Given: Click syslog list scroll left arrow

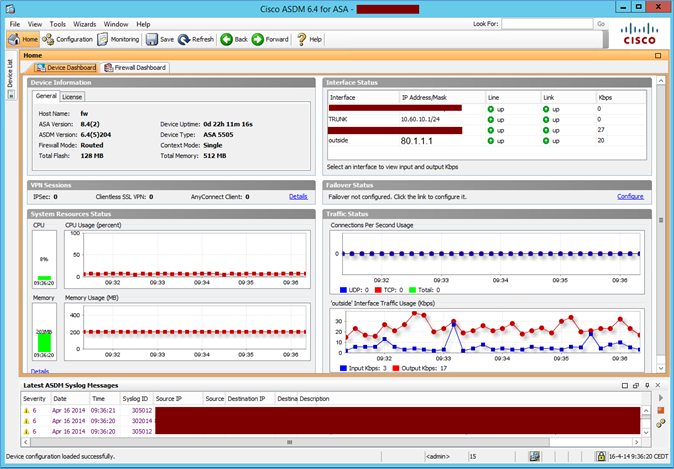Looking at the screenshot, I should tap(26, 442).
